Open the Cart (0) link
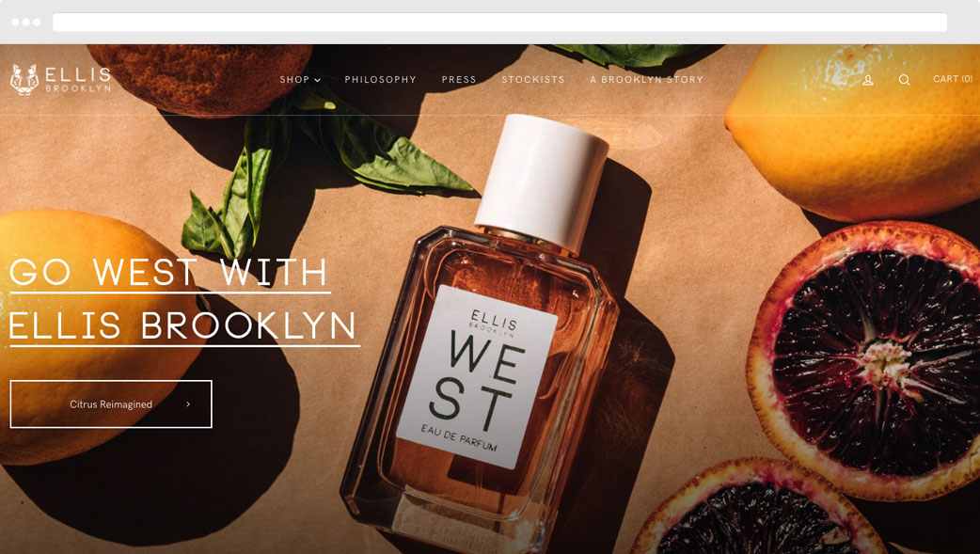This screenshot has height=554, width=980. [953, 79]
